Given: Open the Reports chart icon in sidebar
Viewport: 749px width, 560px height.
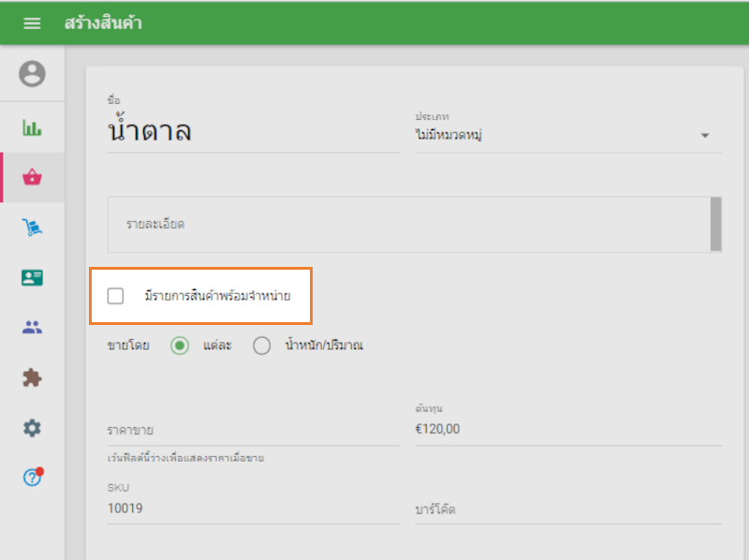Looking at the screenshot, I should point(31,126).
